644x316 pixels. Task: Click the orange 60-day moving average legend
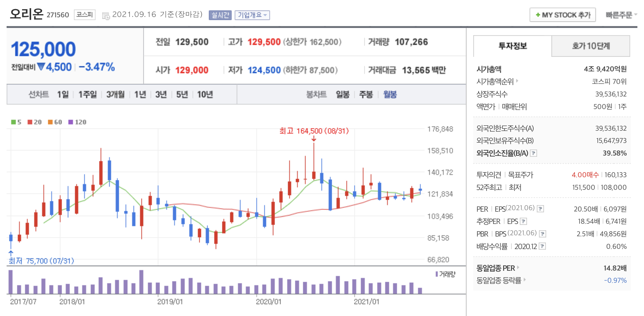click(x=55, y=122)
